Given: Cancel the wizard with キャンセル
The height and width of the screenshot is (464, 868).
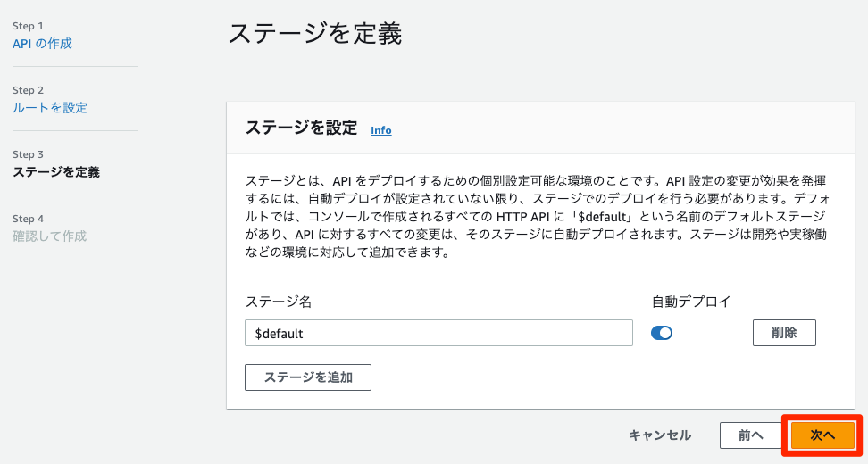Looking at the screenshot, I should [x=660, y=435].
